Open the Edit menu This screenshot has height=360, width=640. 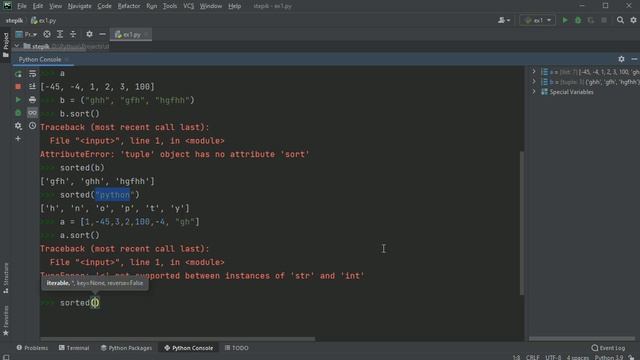(38, 6)
